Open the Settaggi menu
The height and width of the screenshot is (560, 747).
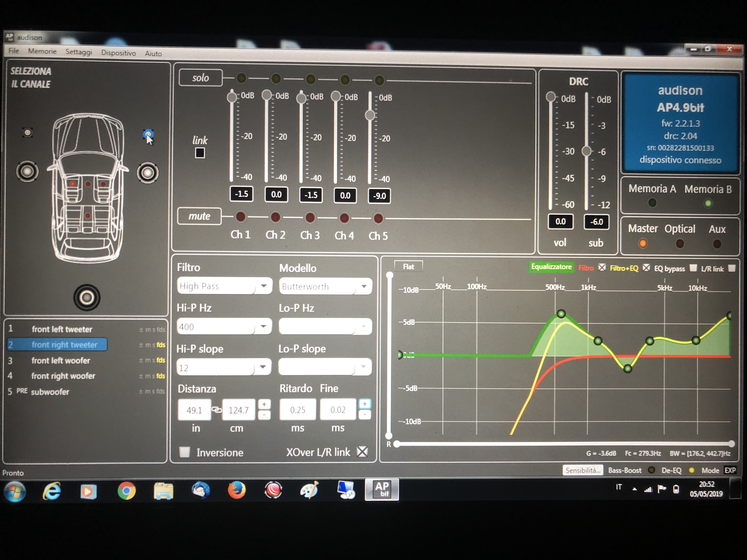(x=79, y=52)
